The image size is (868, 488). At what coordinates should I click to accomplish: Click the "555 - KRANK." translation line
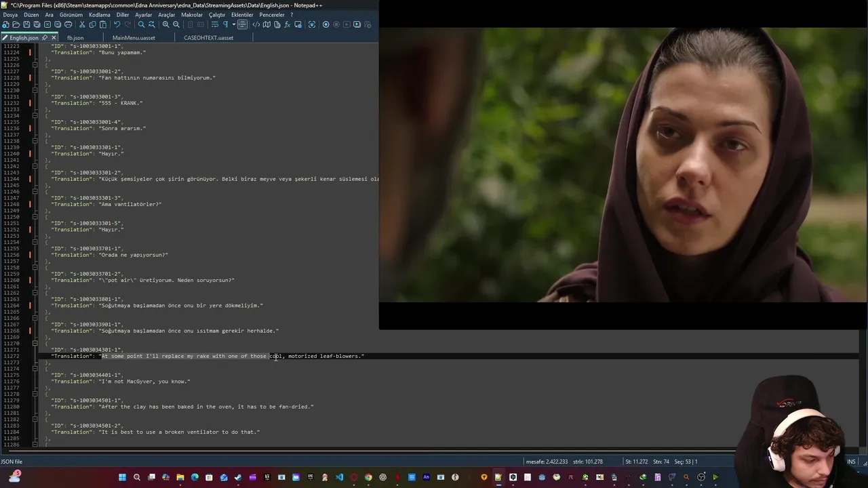(x=97, y=103)
